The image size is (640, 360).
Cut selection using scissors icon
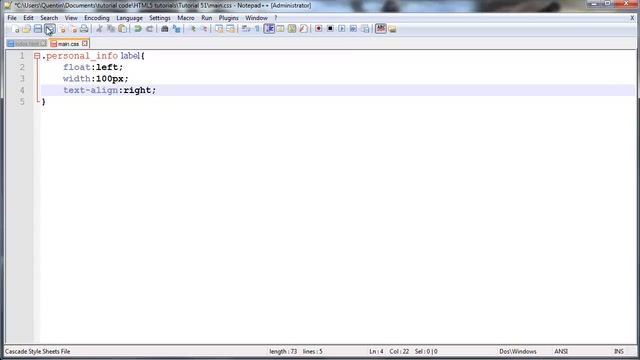click(99, 29)
